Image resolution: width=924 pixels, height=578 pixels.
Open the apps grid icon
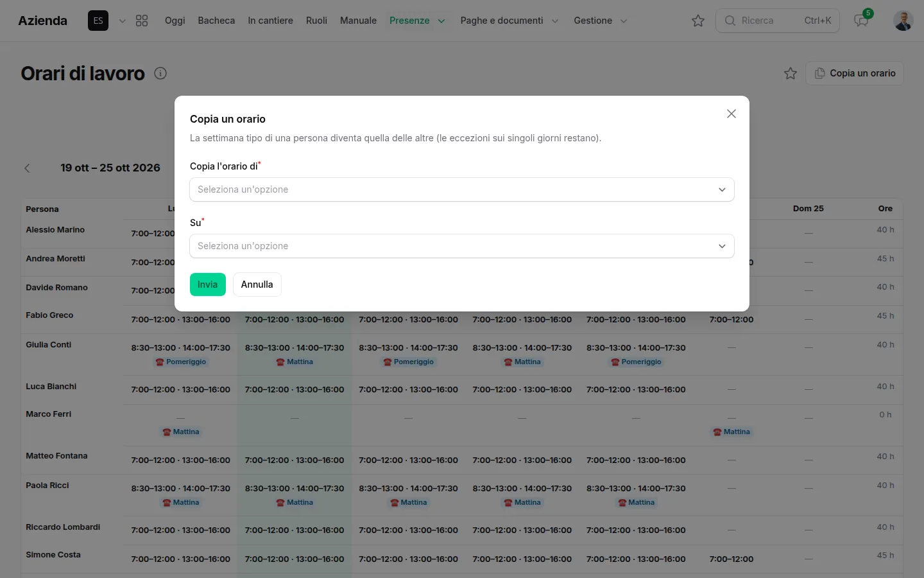tap(142, 21)
